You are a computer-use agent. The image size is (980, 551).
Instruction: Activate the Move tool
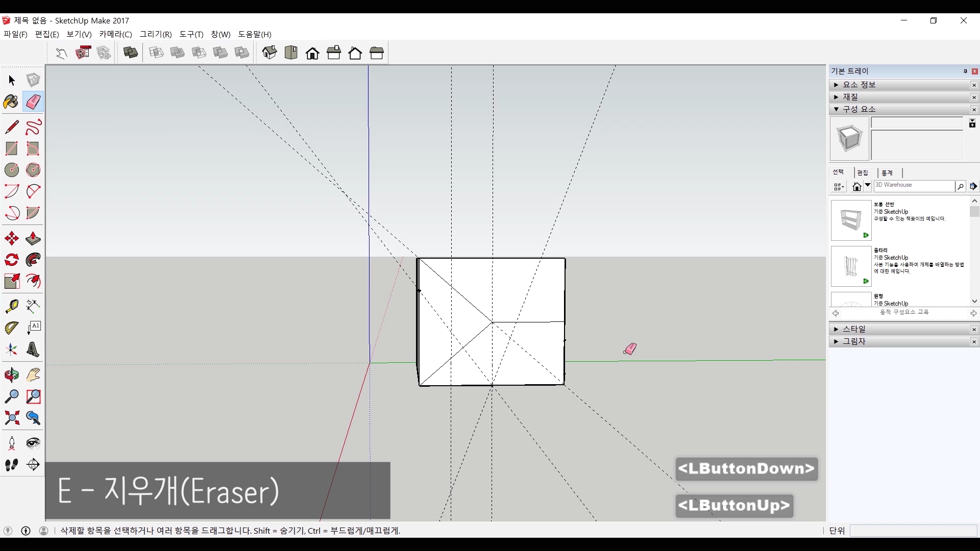tap(11, 238)
